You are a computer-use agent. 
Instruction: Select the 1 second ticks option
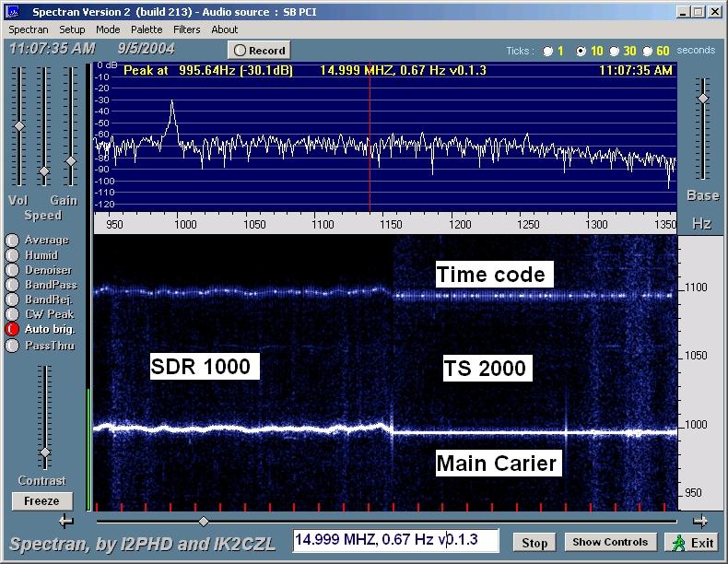click(x=548, y=51)
